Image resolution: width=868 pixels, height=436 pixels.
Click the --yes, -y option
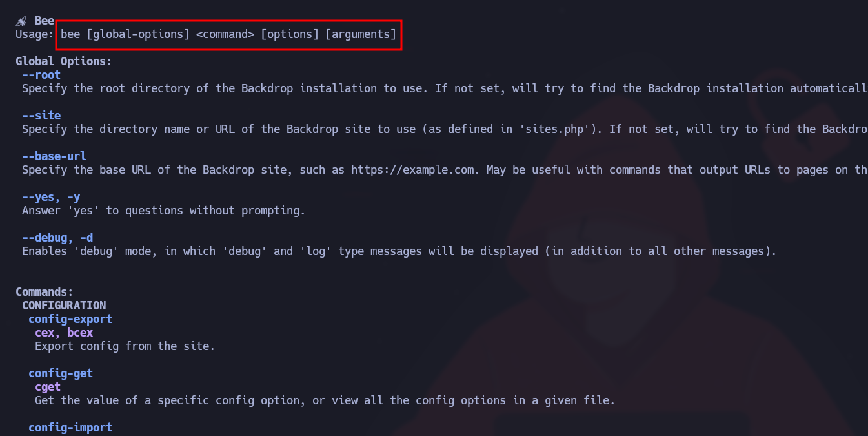(51, 197)
